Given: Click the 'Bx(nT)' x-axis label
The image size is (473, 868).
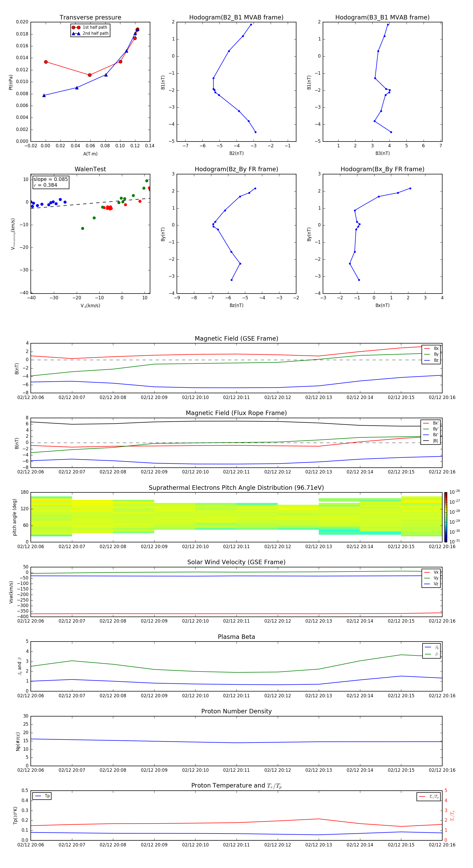Looking at the screenshot, I should pos(382,305).
